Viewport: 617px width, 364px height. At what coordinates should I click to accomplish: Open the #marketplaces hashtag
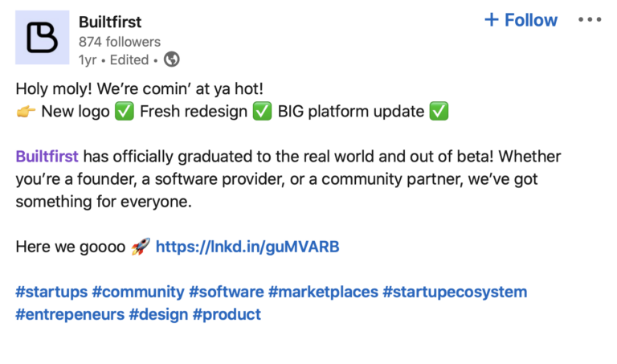[x=323, y=292]
